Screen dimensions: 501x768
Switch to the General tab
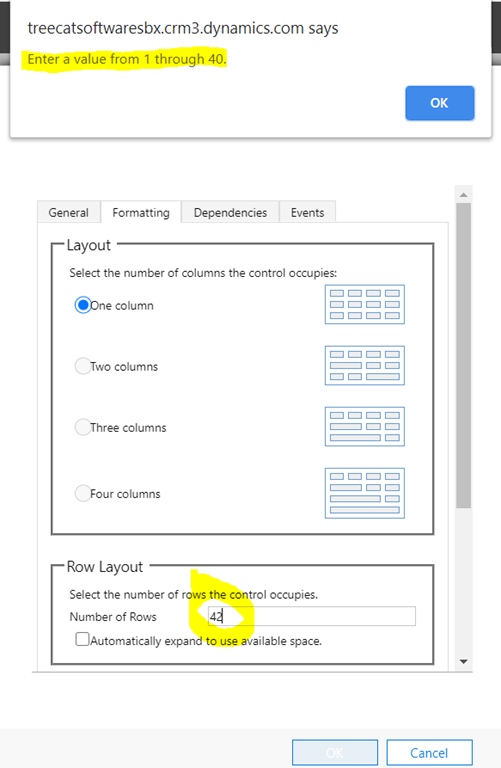69,213
